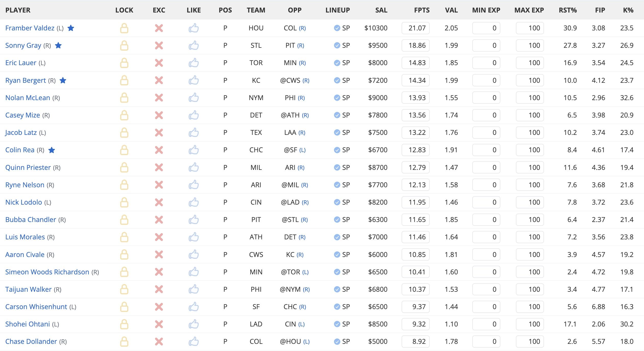Lock Sonny Gray in lineups
This screenshot has width=644, height=351.
124,45
